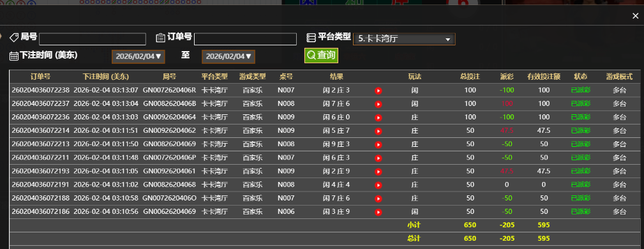Click the 桌号 column header

pos(286,77)
